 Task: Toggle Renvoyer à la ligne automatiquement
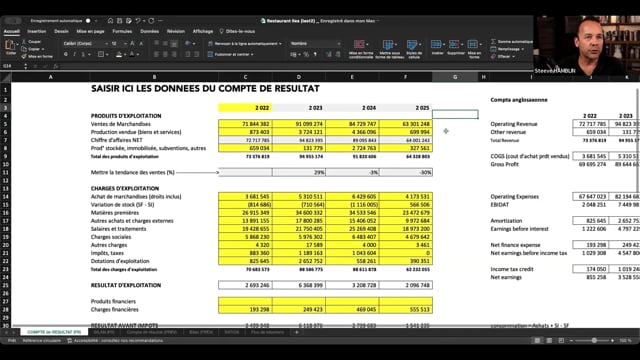[244, 44]
